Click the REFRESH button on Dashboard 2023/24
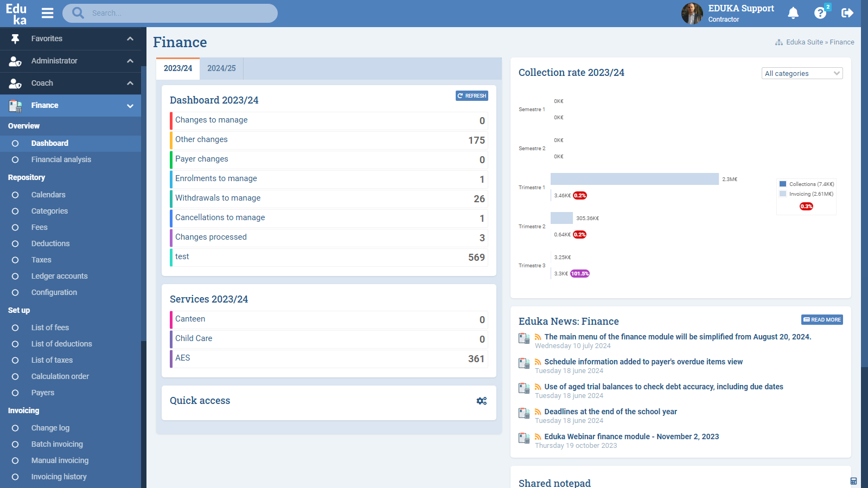868x488 pixels. [x=471, y=95]
